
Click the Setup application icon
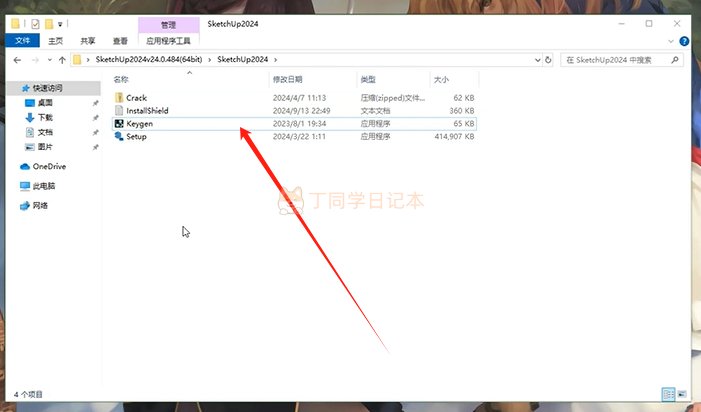point(119,136)
